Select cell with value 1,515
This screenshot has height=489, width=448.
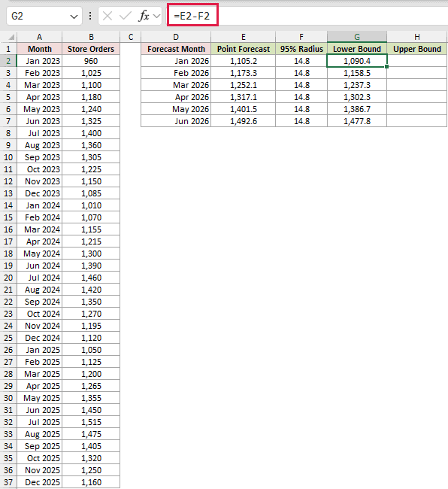[x=91, y=422]
